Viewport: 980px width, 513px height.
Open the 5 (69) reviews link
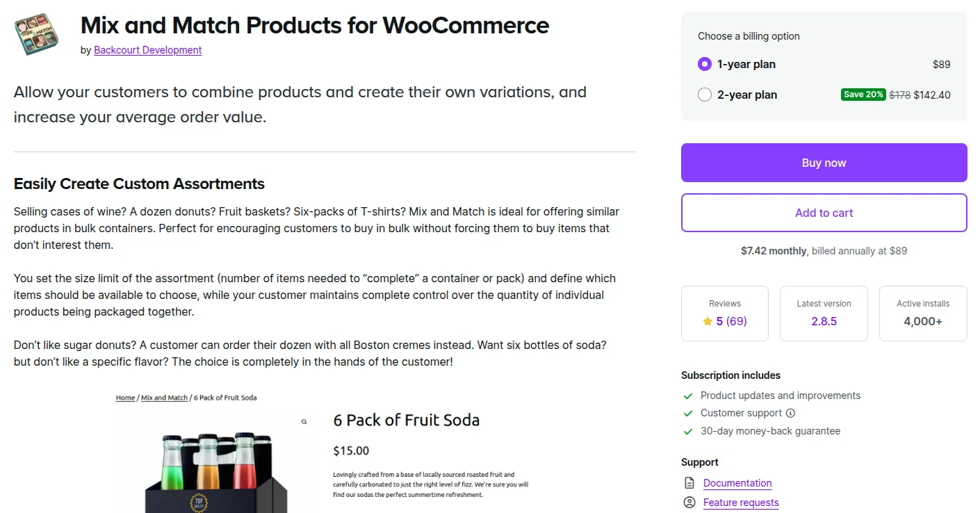point(731,321)
